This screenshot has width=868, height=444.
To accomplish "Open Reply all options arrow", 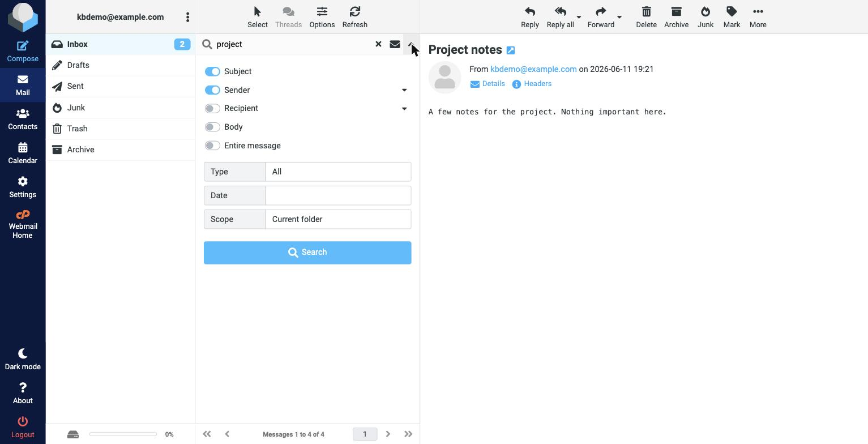I will click(x=579, y=17).
